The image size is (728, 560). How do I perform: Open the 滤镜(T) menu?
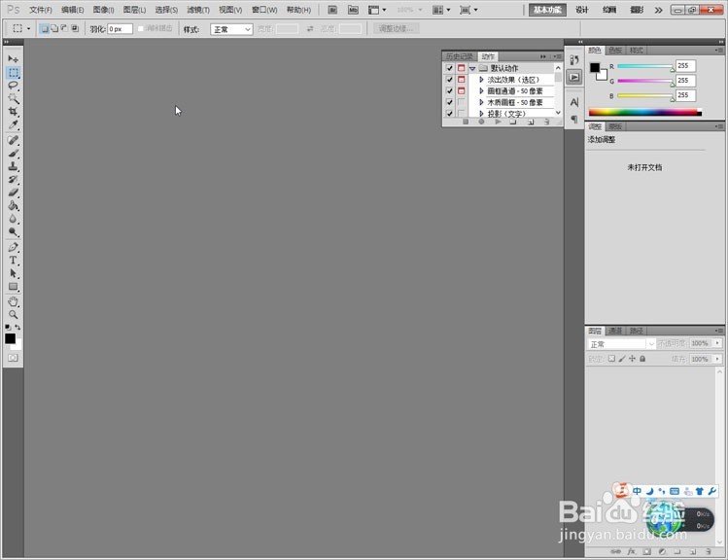click(x=198, y=10)
